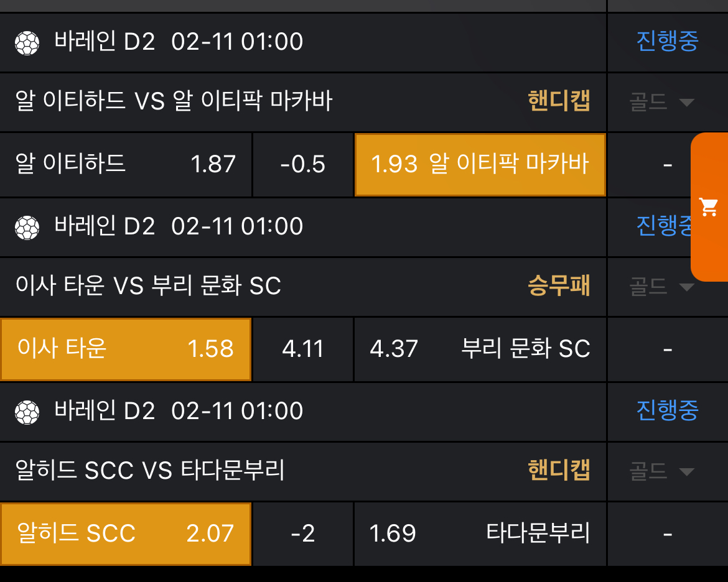Select 알 이티하드 at 1.87 odds

(x=126, y=165)
